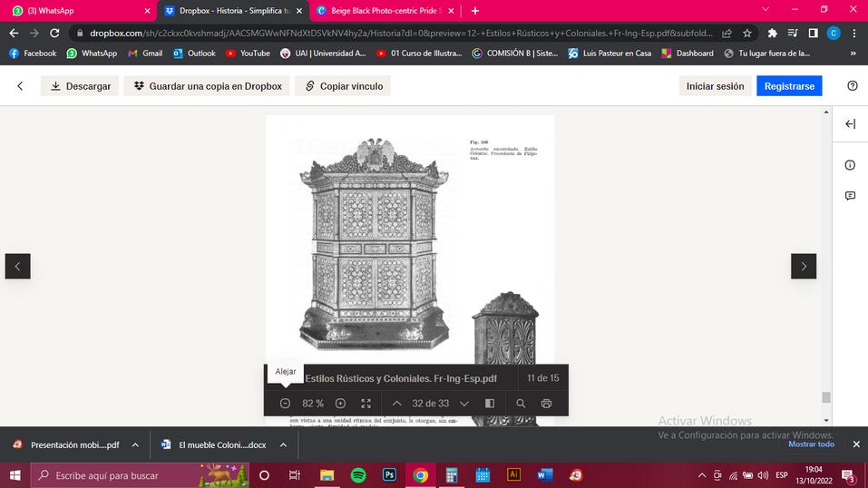Open file info panel
The width and height of the screenshot is (868, 488).
tap(850, 165)
